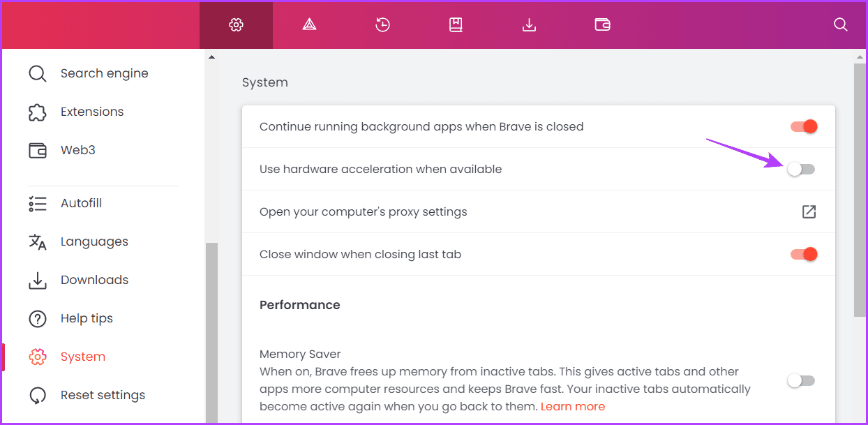The width and height of the screenshot is (868, 425).
Task: Open the Downloads arrow icon in top bar
Action: tap(529, 25)
